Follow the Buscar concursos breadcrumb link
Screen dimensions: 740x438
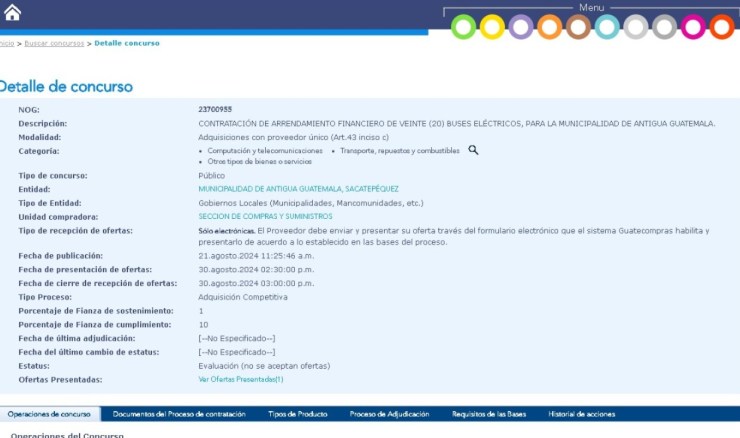(x=54, y=43)
